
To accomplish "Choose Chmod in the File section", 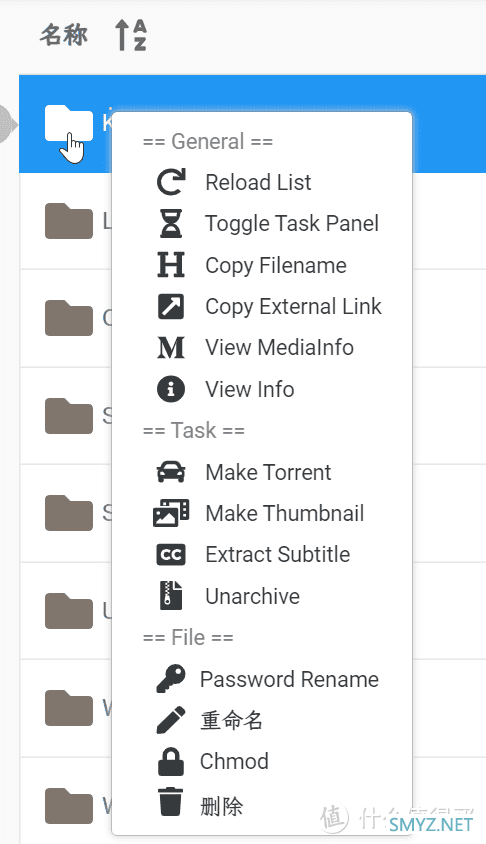I will [234, 762].
